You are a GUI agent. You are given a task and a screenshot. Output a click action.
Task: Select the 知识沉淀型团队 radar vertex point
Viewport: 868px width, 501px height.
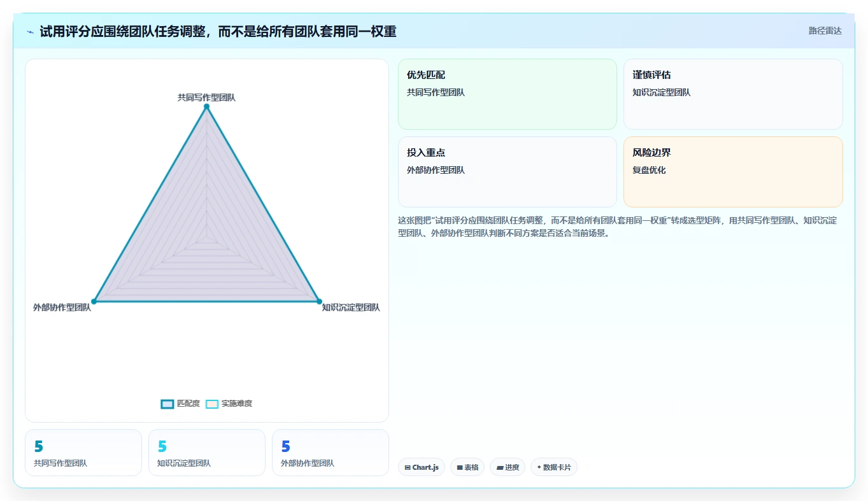pos(319,301)
